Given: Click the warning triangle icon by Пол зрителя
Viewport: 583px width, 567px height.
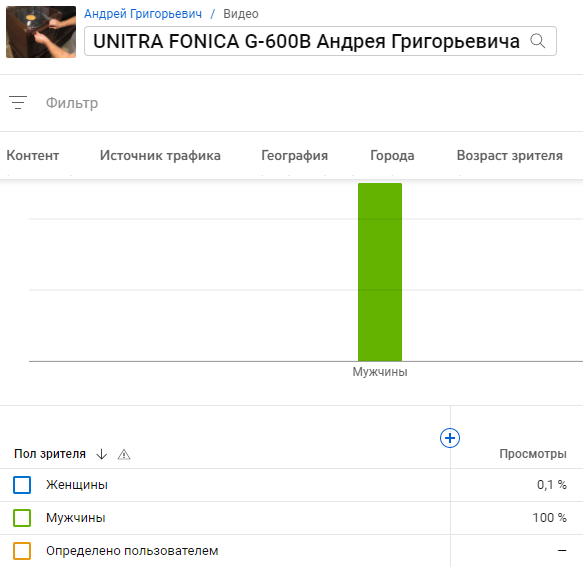Looking at the screenshot, I should point(124,454).
